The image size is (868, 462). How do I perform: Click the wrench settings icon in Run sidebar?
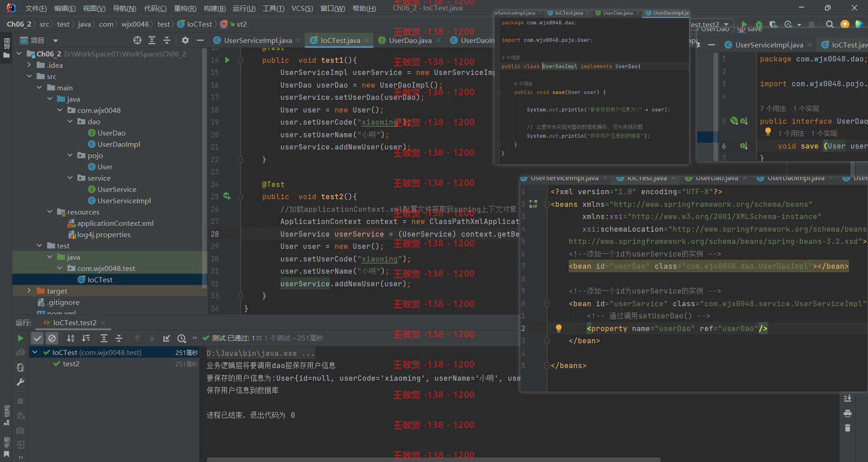coord(20,383)
